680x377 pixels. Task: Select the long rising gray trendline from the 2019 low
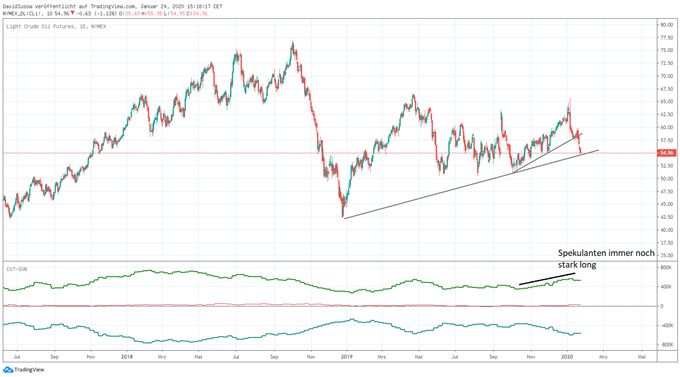click(471, 184)
